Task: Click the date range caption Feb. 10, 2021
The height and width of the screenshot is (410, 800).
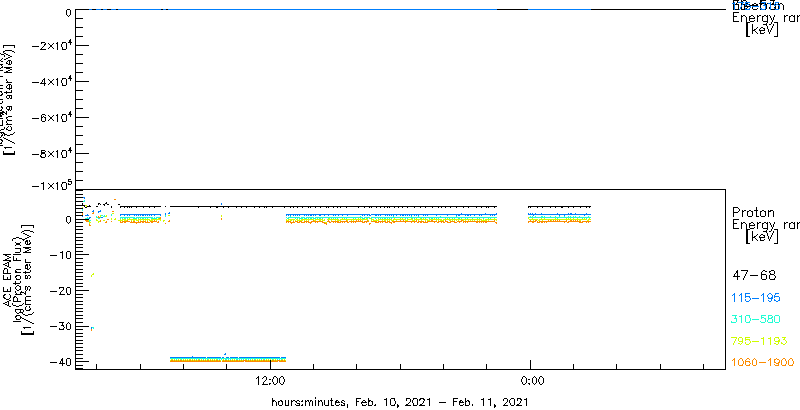Action: click(x=392, y=402)
